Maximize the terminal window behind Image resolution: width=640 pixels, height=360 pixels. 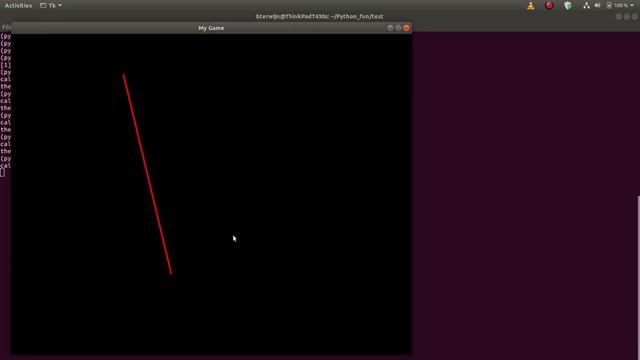point(627,17)
